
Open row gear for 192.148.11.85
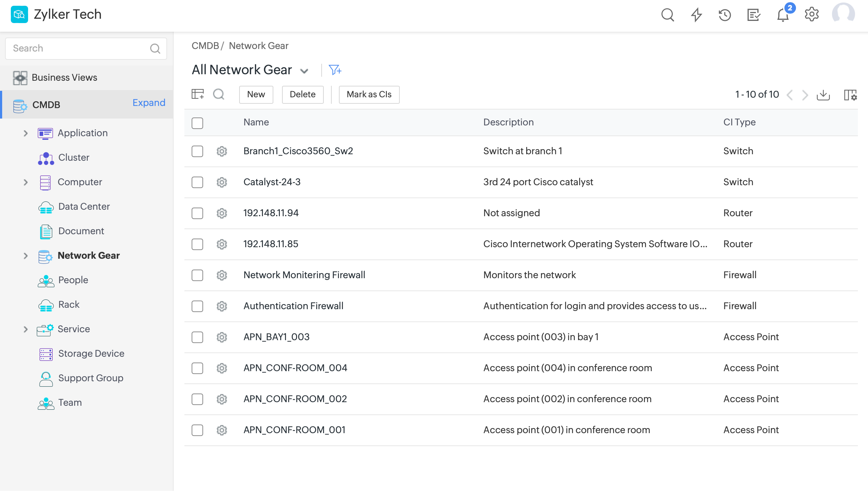click(x=222, y=244)
